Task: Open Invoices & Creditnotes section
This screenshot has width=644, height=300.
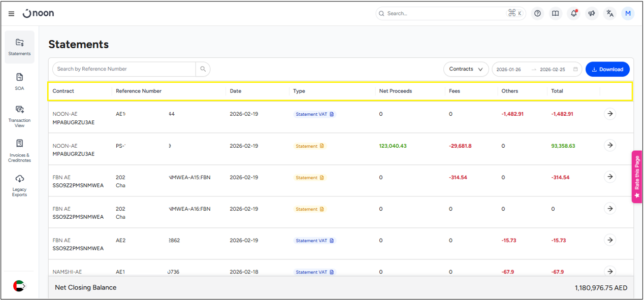Action: pos(19,151)
